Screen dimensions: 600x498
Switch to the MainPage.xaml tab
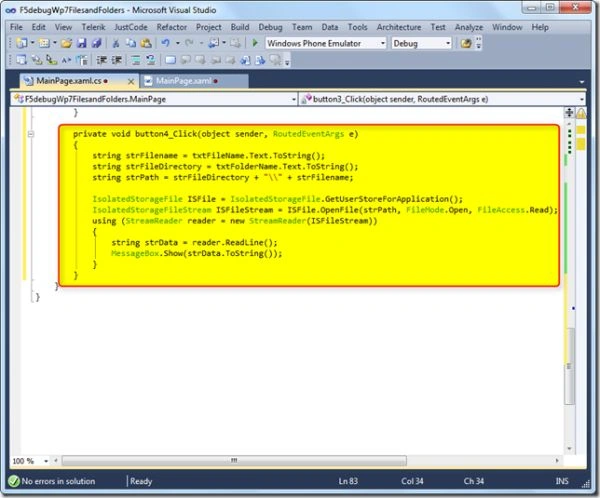(x=184, y=81)
